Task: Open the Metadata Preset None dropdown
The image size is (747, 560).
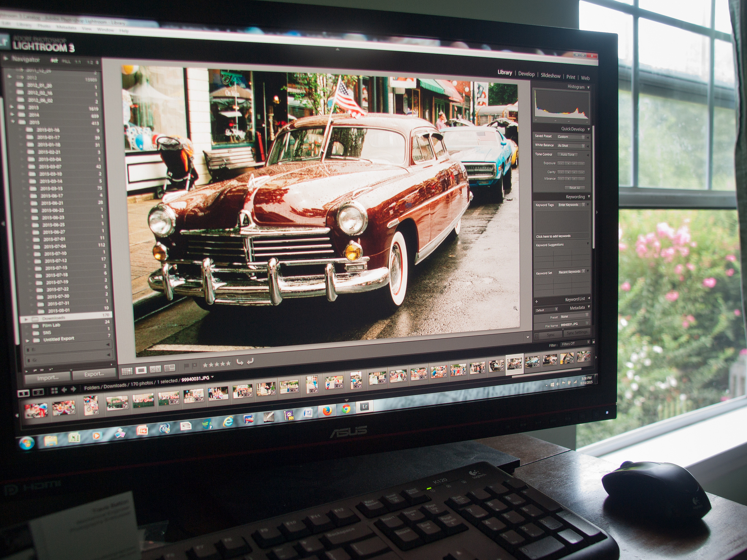Action: coord(574,316)
